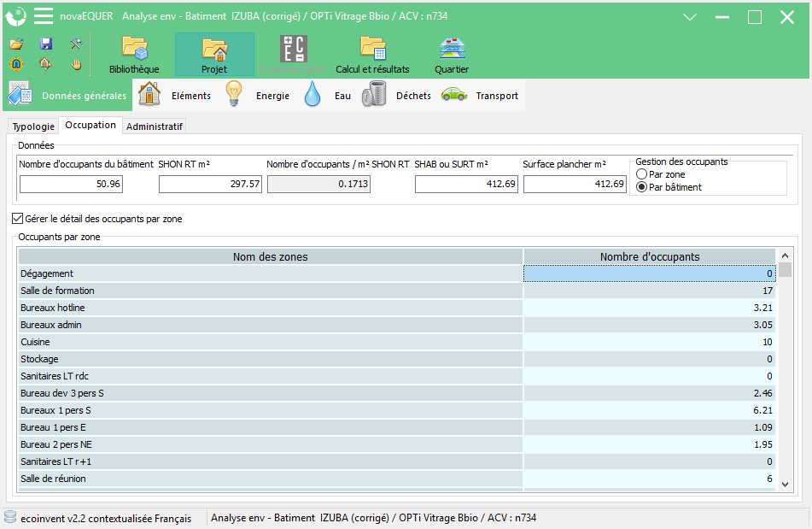Viewport: 812px width, 529px height.
Task: Open the Transport car section
Action: [x=480, y=95]
